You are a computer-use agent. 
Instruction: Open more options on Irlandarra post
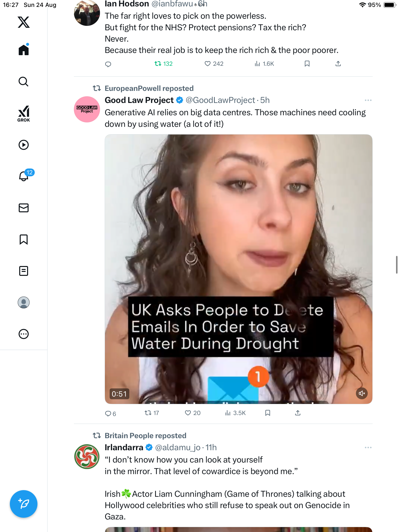pyautogui.click(x=368, y=448)
